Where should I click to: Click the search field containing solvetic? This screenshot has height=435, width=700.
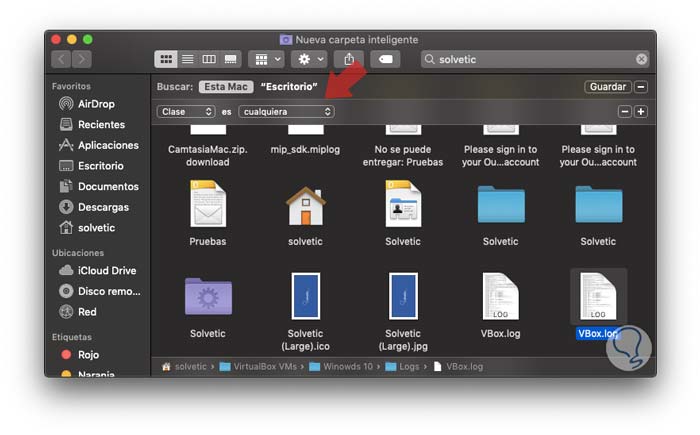(535, 59)
